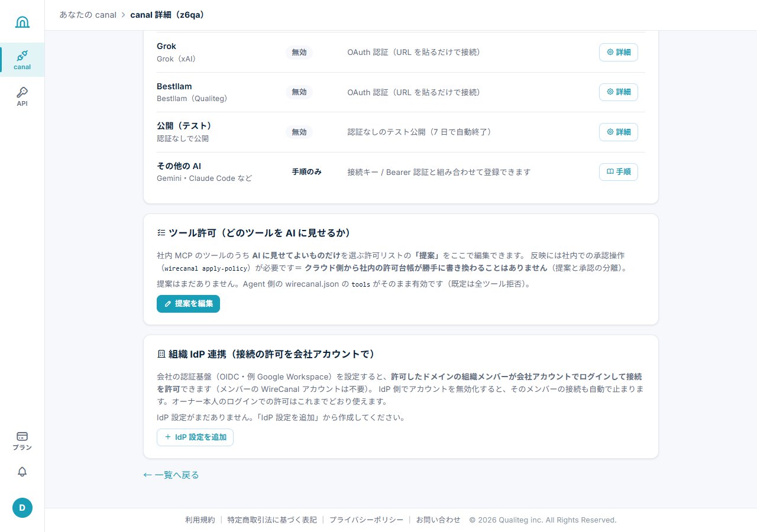Click the 無効 badge in Bestllam row
757x532 pixels.
pos(299,92)
